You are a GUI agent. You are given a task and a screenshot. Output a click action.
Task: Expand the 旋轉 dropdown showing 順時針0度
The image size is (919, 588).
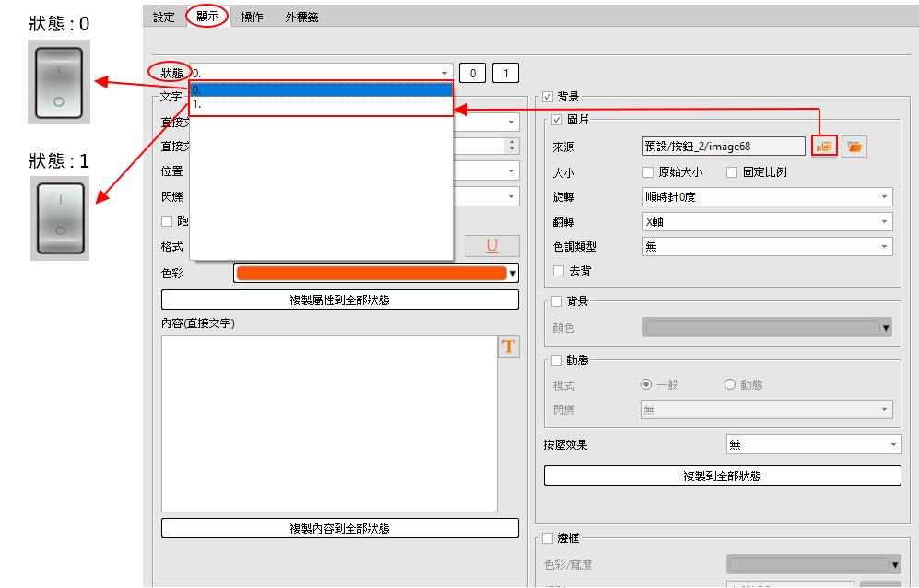pos(767,197)
